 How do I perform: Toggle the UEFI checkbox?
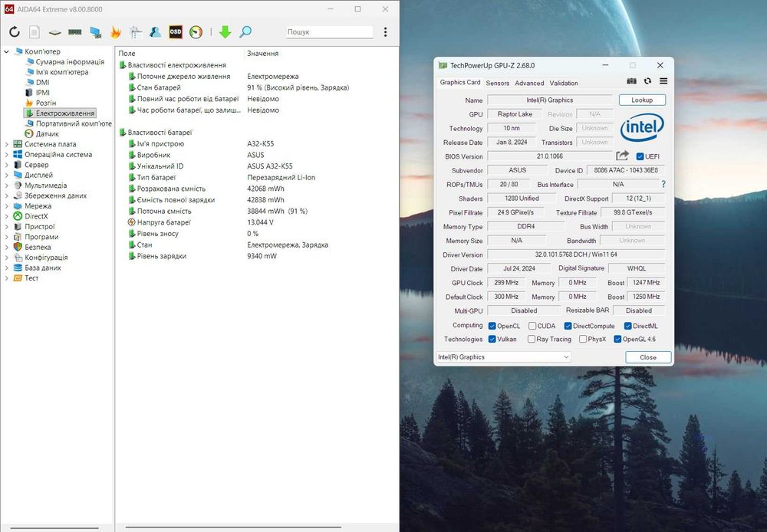[640, 156]
